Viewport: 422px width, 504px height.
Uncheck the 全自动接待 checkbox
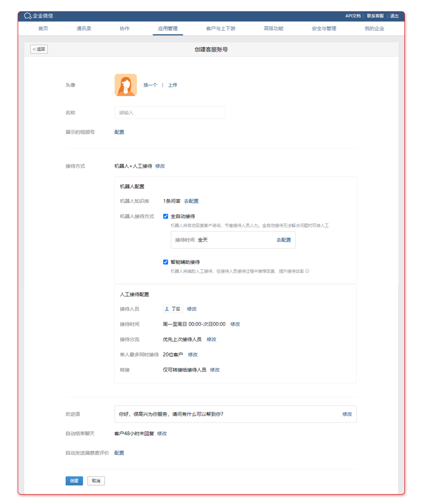(x=166, y=216)
